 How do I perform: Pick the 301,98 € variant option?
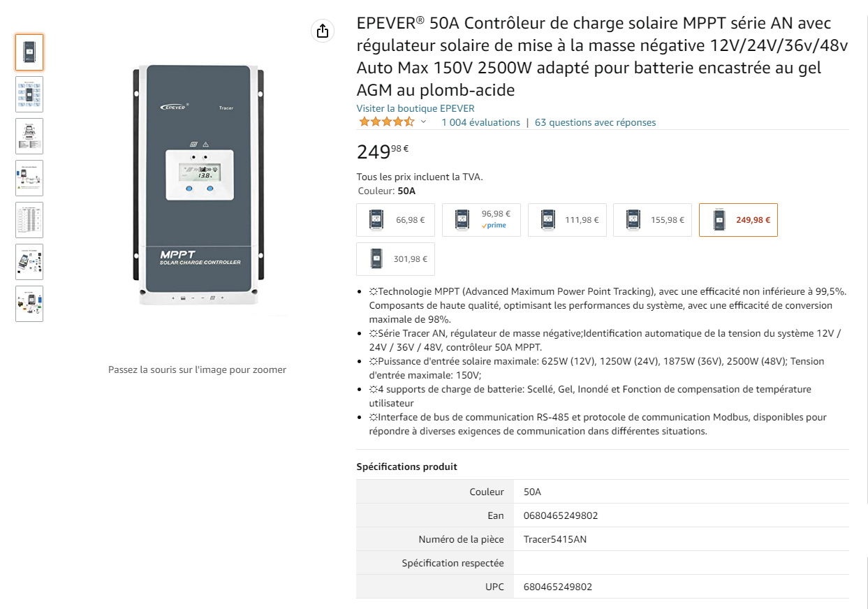pyautogui.click(x=395, y=259)
